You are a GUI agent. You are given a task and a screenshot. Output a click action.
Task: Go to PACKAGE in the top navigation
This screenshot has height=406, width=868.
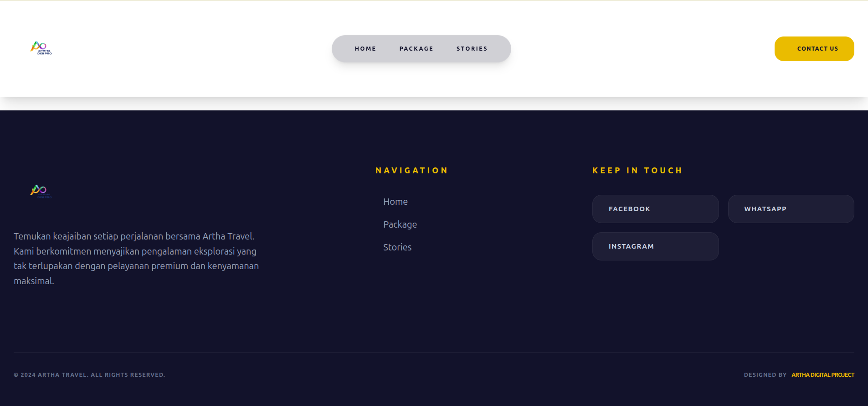(416, 49)
